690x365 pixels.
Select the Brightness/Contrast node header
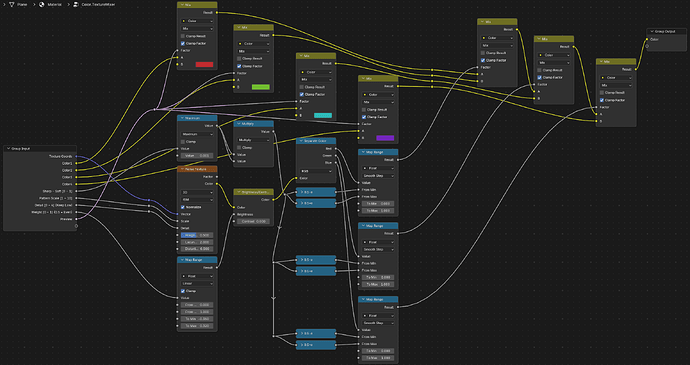[x=253, y=192]
